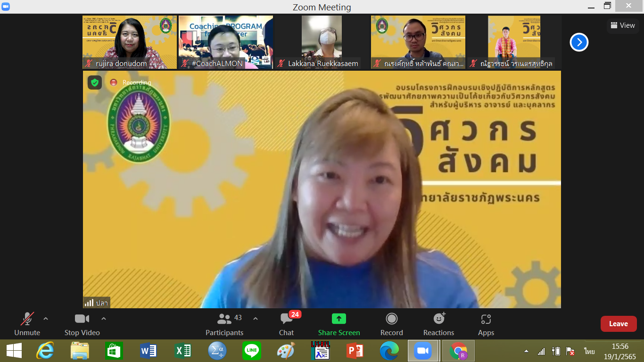644x362 pixels.
Task: Click the green encryption shield icon
Action: (x=95, y=82)
